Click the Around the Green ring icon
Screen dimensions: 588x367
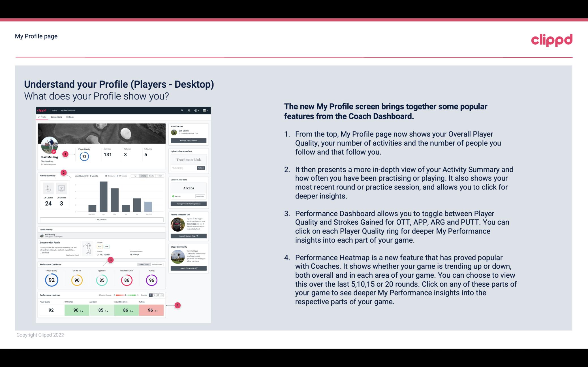127,279
